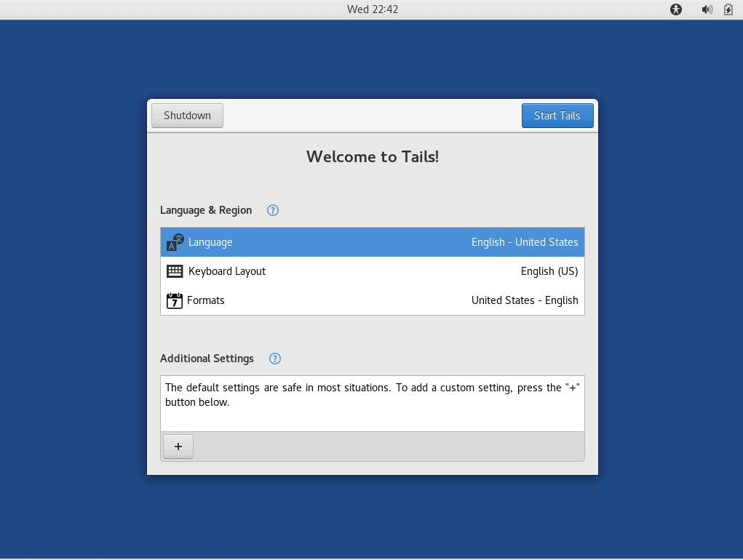Click the Shutdown button
Viewport: 743px width, 560px height.
pyautogui.click(x=187, y=116)
